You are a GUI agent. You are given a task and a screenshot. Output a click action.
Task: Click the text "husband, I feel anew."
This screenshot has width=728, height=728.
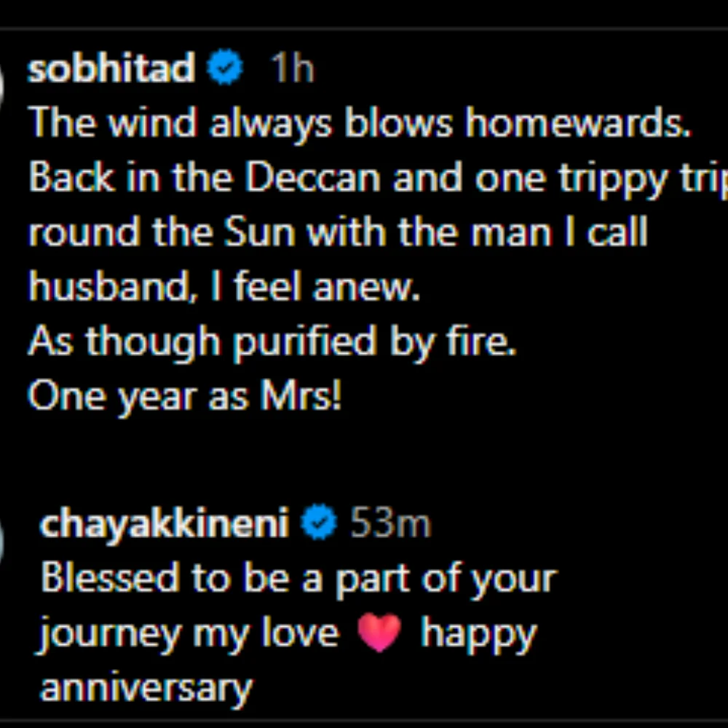click(x=224, y=288)
